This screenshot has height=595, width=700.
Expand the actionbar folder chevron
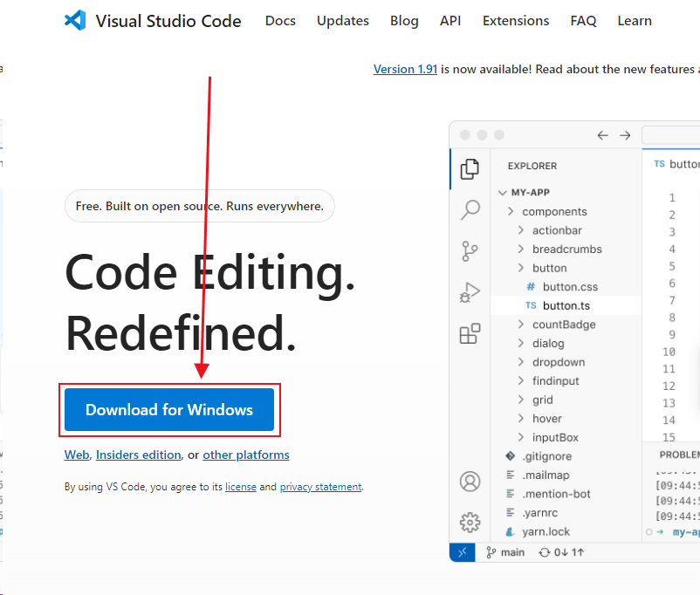pyautogui.click(x=520, y=229)
